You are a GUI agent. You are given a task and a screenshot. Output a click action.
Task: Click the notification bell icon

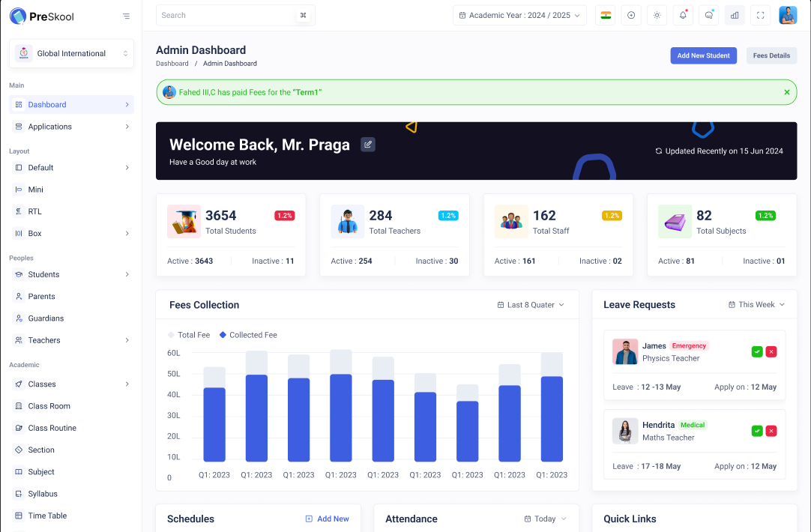682,15
